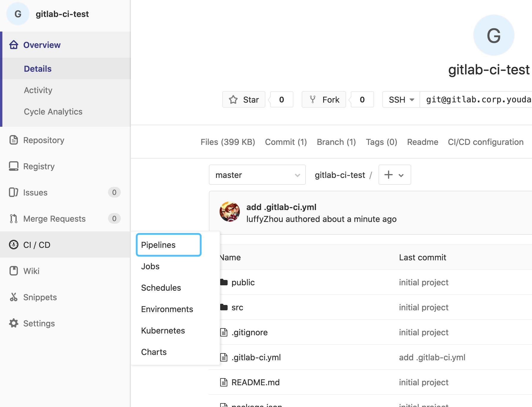The height and width of the screenshot is (407, 532).
Task: Click the Repository document icon
Action: pos(14,140)
